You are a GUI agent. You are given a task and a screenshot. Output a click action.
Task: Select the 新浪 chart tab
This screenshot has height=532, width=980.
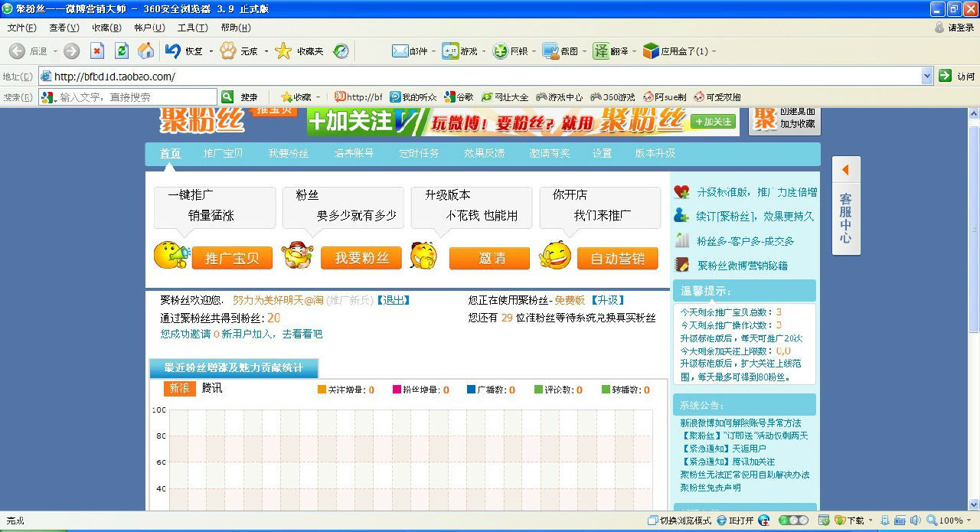point(180,389)
